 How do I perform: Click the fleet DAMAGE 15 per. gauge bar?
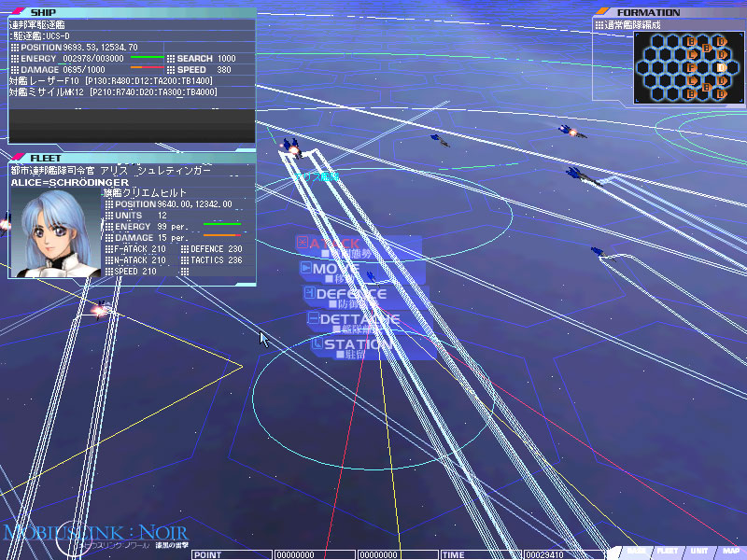[x=222, y=235]
